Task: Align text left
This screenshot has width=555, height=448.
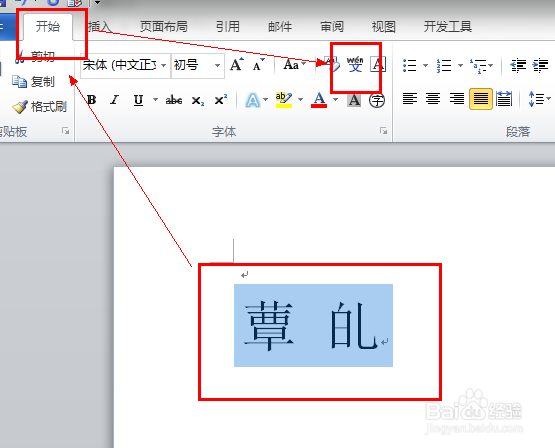Action: pyautogui.click(x=410, y=99)
